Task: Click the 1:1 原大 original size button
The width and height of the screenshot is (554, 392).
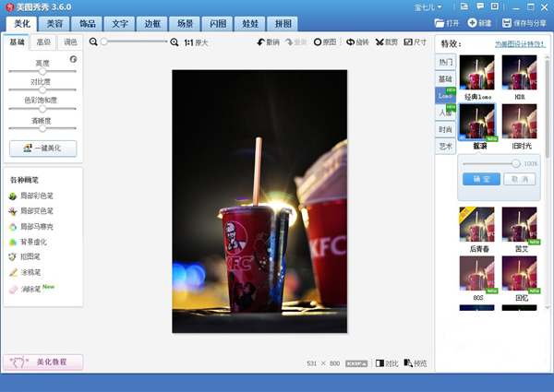Action: pyautogui.click(x=196, y=42)
